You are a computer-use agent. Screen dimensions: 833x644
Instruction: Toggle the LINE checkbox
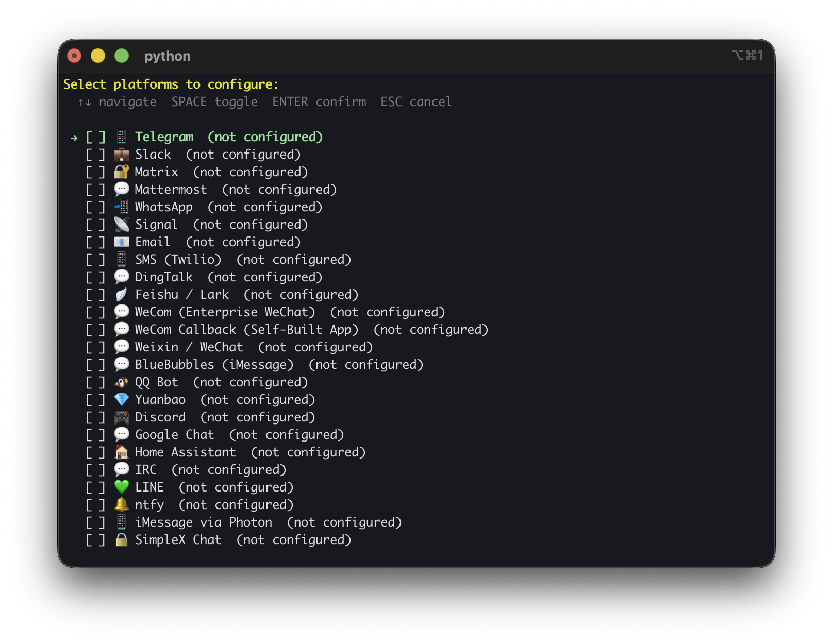tap(95, 487)
